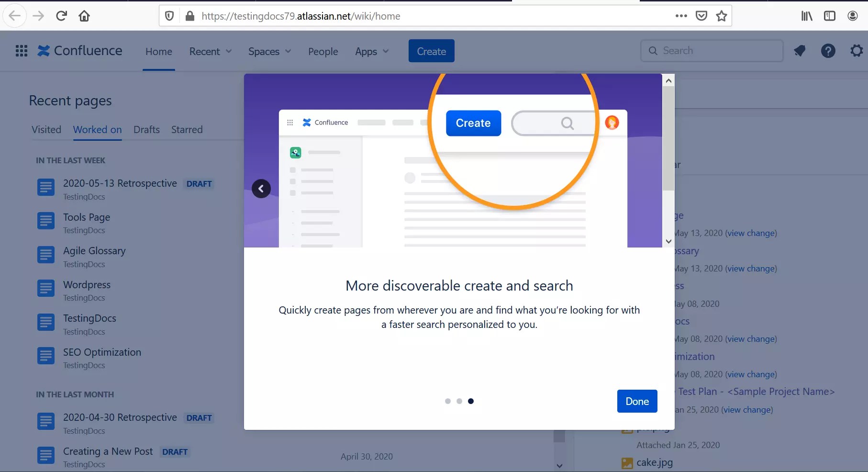Reload the page with the refresh icon

pyautogui.click(x=61, y=16)
